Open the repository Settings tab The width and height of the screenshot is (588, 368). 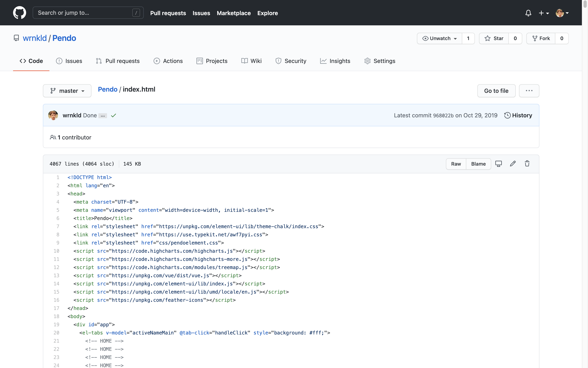[x=380, y=61]
